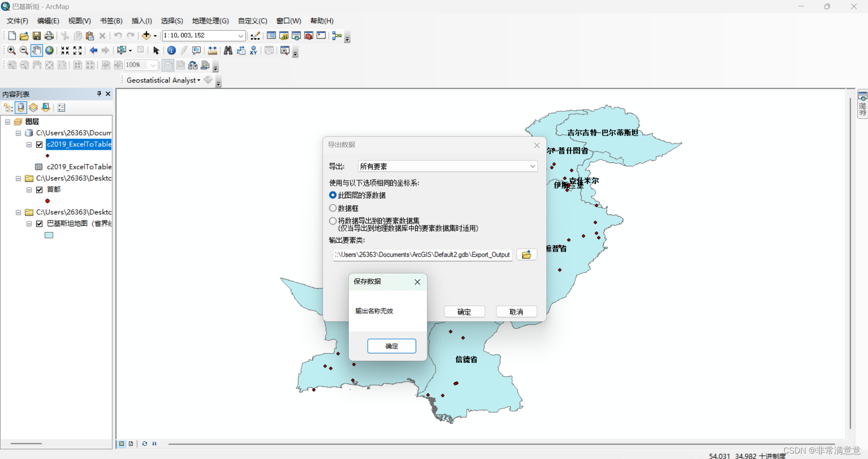The width and height of the screenshot is (868, 459).
Task: Open the map scale dropdown
Action: (x=241, y=36)
